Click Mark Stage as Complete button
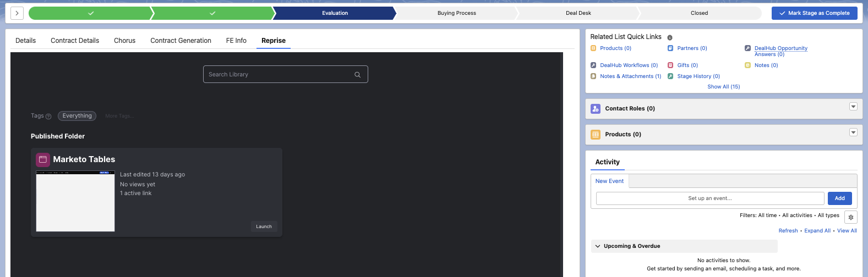 [814, 13]
